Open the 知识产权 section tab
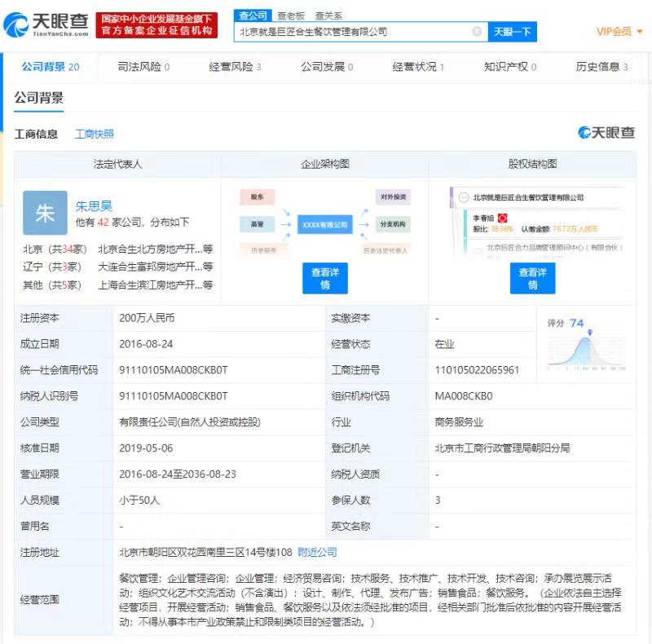The width and height of the screenshot is (652, 644). (x=510, y=67)
